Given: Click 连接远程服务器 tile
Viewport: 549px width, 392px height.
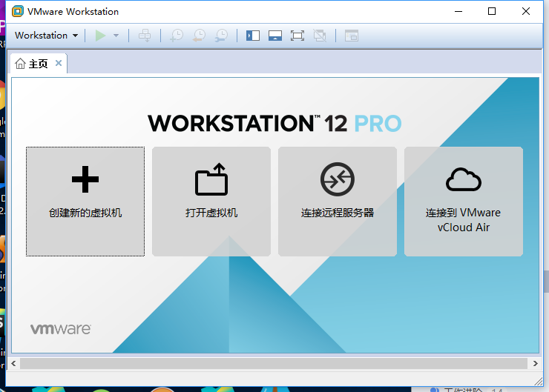Looking at the screenshot, I should (338, 202).
